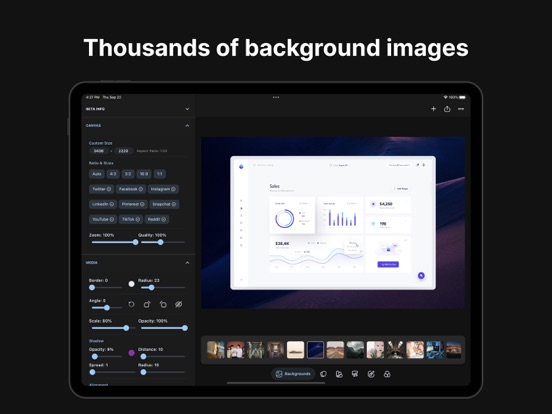Click the rotate counter-clockwise icon in Media
The width and height of the screenshot is (552, 414).
coord(163,304)
